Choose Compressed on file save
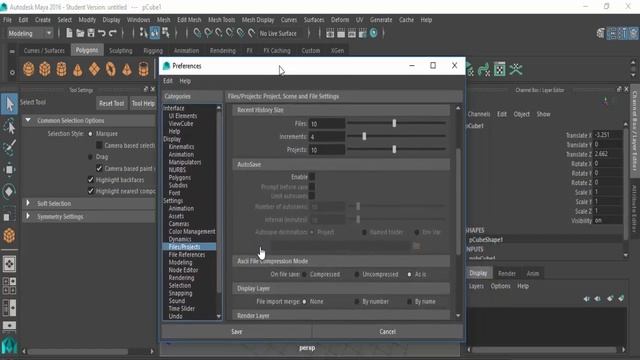This screenshot has width=640, height=360. pos(304,274)
